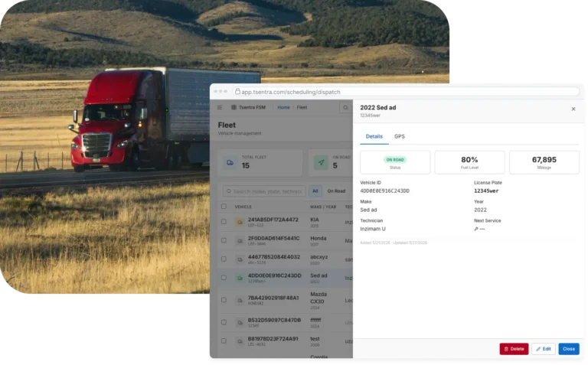Check the box for 241AB5DF172A4472
588x365 pixels.
click(x=224, y=222)
